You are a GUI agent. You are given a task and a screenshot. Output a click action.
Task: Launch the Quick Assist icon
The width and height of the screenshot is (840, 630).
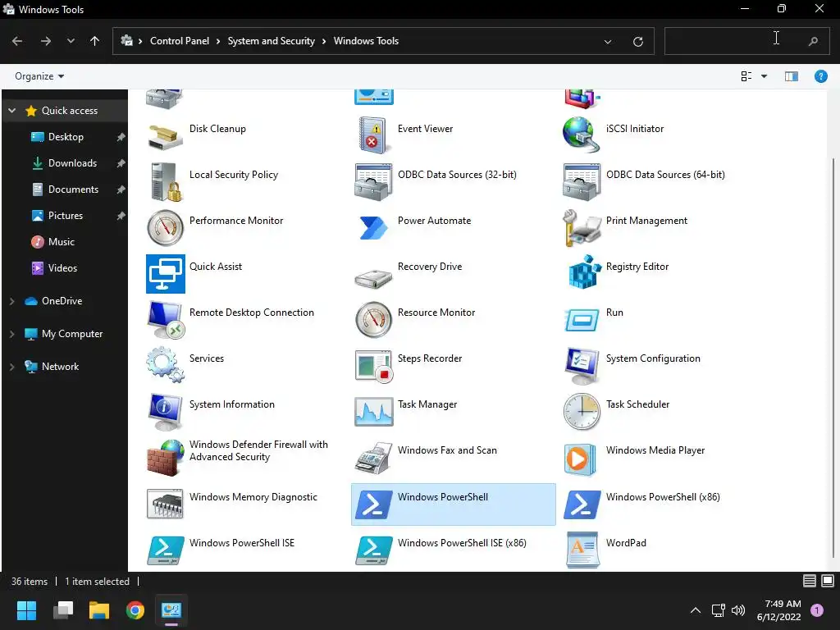coord(165,274)
